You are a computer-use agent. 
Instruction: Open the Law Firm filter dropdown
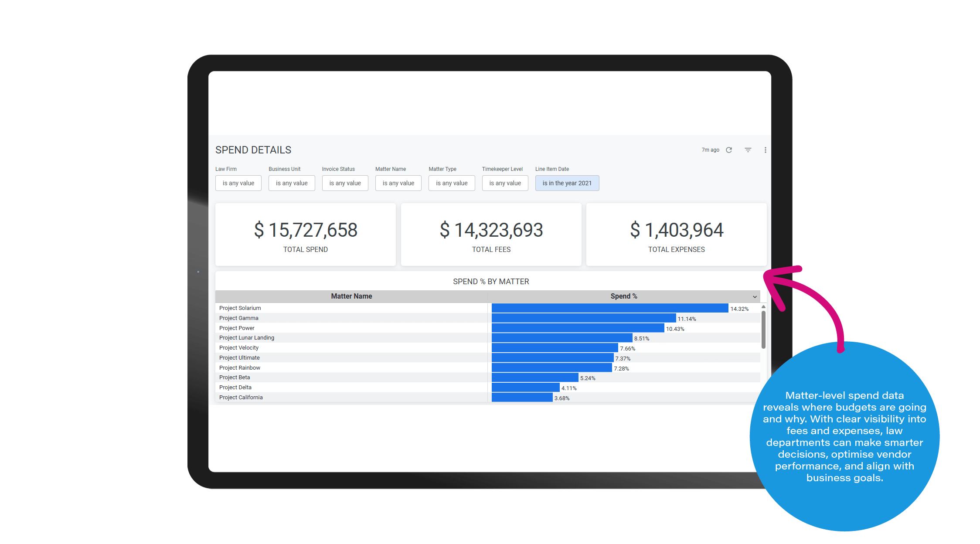click(238, 183)
